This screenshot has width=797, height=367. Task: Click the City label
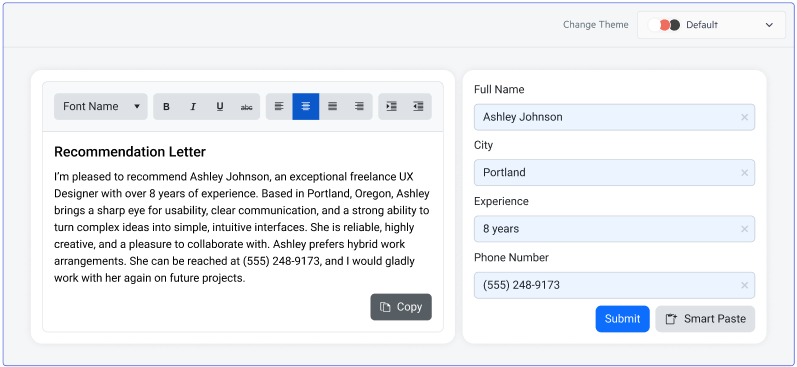(483, 145)
